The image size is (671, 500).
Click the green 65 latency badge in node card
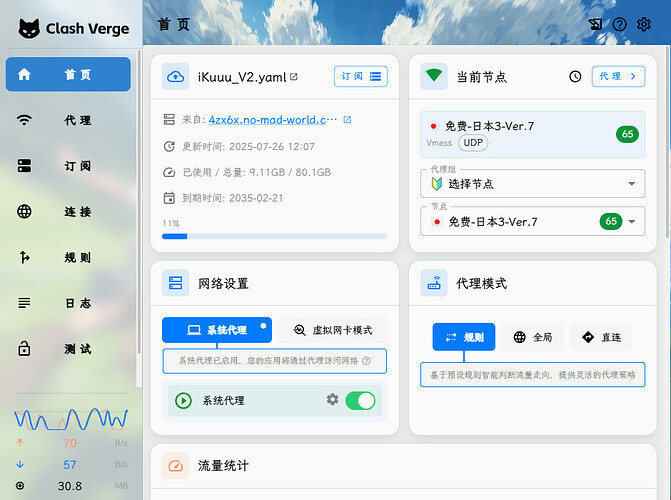click(x=627, y=134)
